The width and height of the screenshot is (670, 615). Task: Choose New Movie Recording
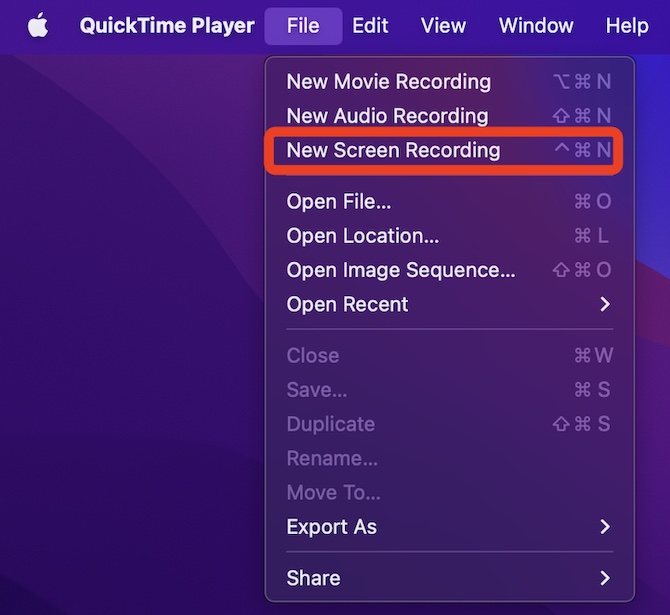tap(449, 82)
